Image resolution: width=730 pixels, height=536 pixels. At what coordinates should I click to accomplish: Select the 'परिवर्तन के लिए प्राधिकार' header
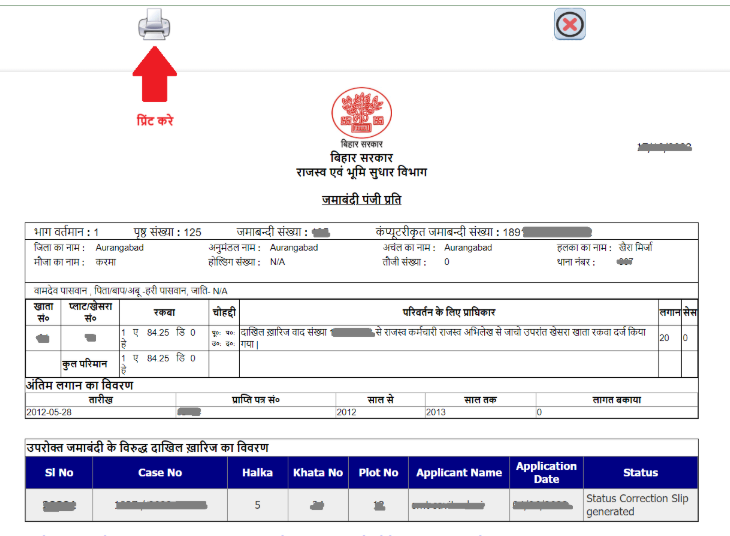pyautogui.click(x=448, y=313)
